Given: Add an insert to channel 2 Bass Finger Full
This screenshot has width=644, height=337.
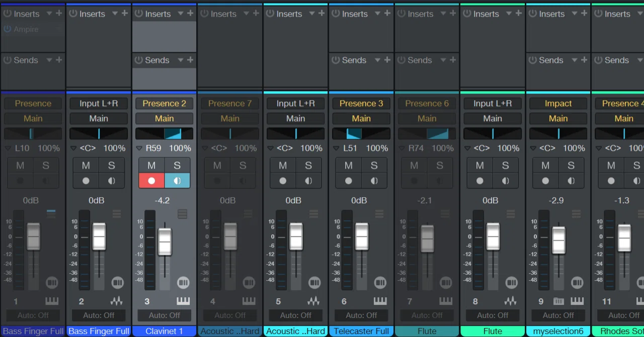Looking at the screenshot, I should point(125,13).
